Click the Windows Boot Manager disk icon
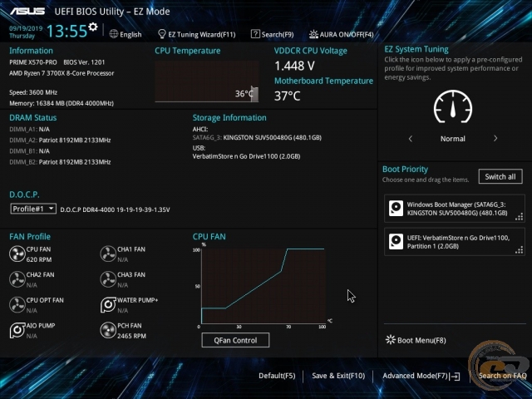Image resolution: width=532 pixels, height=399 pixels. click(x=396, y=209)
